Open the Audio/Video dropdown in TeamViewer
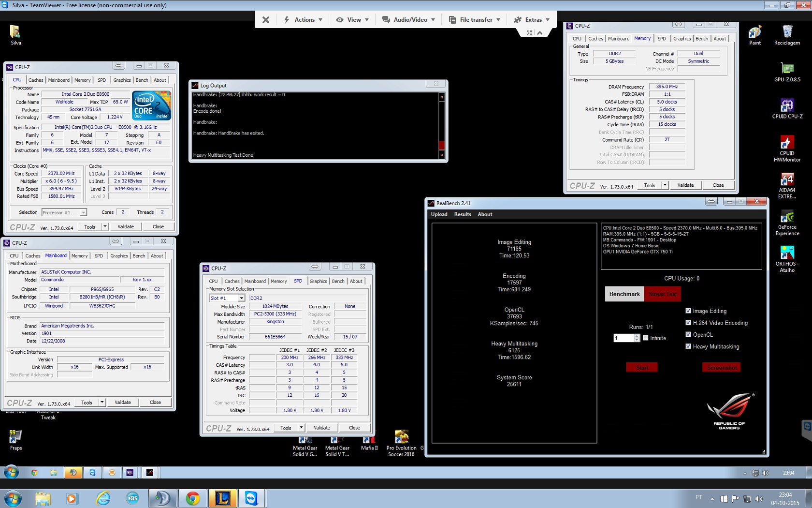Image resolution: width=812 pixels, height=508 pixels. click(x=408, y=20)
